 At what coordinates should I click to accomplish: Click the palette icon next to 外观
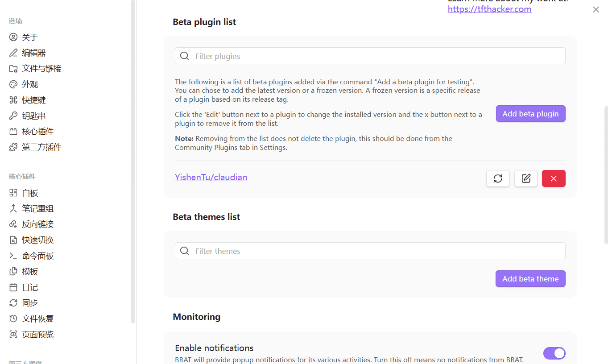point(13,84)
